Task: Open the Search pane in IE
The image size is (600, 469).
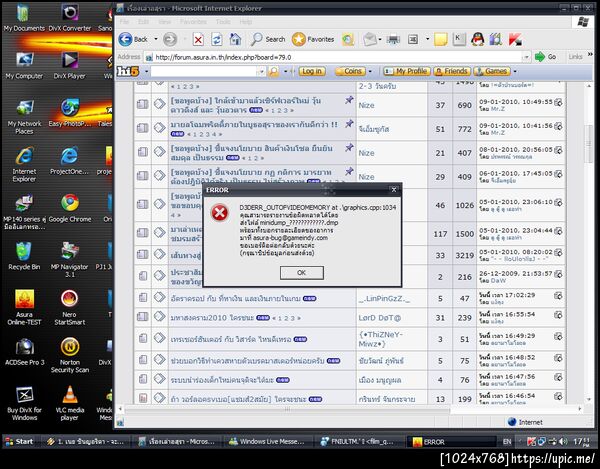Action: [x=268, y=39]
